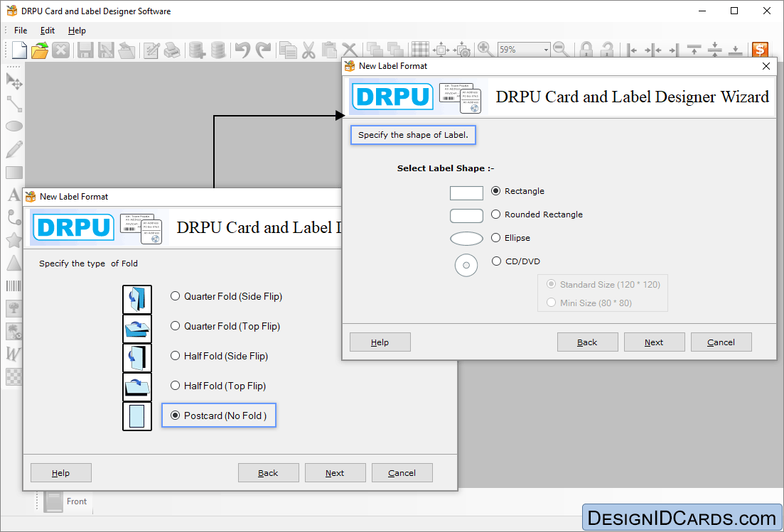Image resolution: width=784 pixels, height=532 pixels.
Task: Click Next in the fold type dialog
Action: click(x=335, y=472)
